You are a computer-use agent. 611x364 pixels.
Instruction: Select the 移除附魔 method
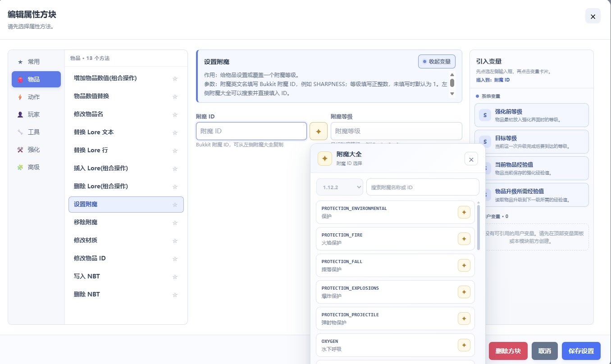click(x=126, y=223)
